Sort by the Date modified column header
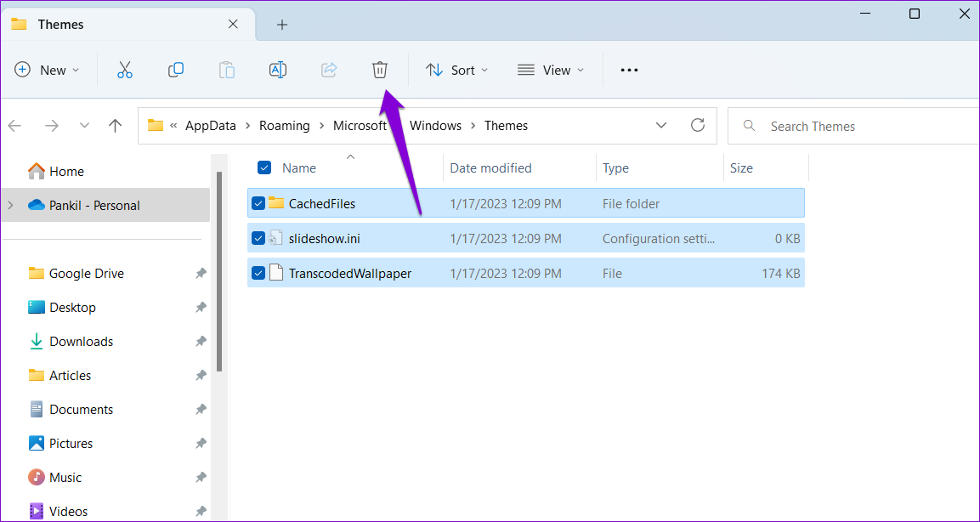This screenshot has height=522, width=980. (490, 168)
